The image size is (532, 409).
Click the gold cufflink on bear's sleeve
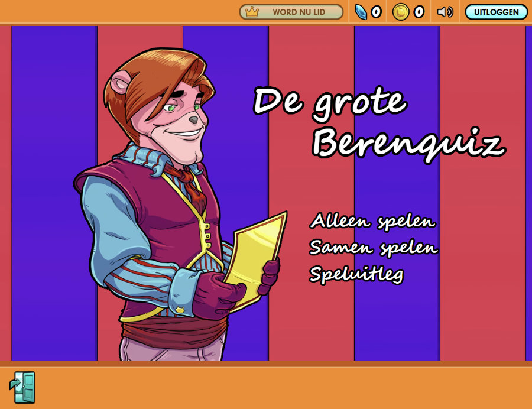coord(180,309)
